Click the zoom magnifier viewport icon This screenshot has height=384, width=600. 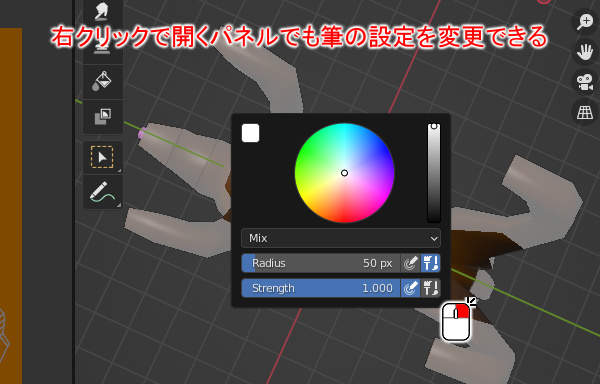click(x=585, y=22)
